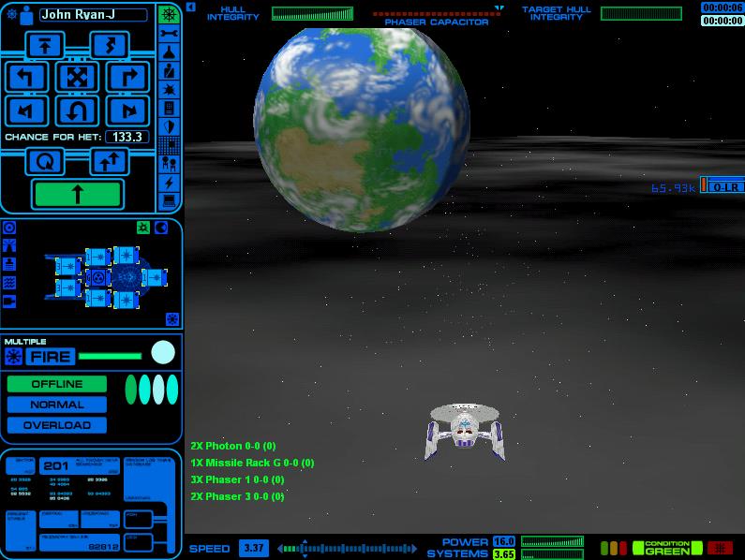The height and width of the screenshot is (560, 745).
Task: Select the lower rear number 3 phaser hardpoint
Action: click(x=68, y=287)
